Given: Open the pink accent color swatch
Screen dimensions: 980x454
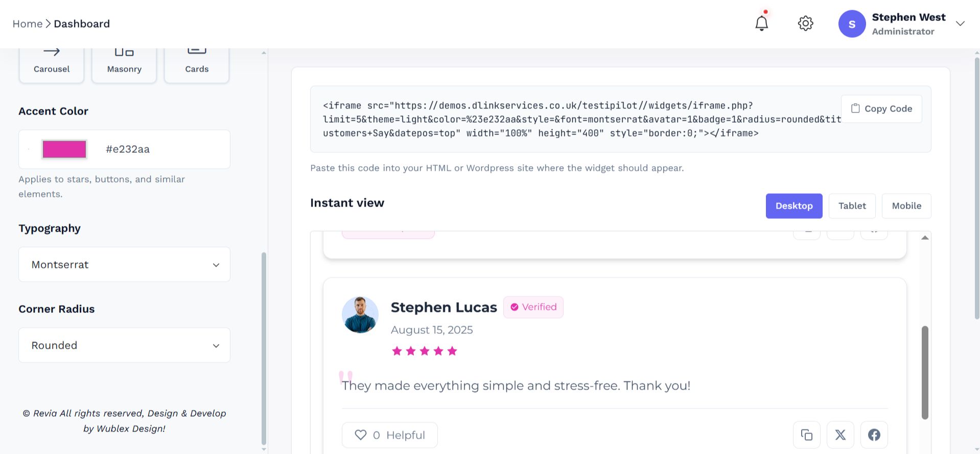Looking at the screenshot, I should tap(64, 149).
